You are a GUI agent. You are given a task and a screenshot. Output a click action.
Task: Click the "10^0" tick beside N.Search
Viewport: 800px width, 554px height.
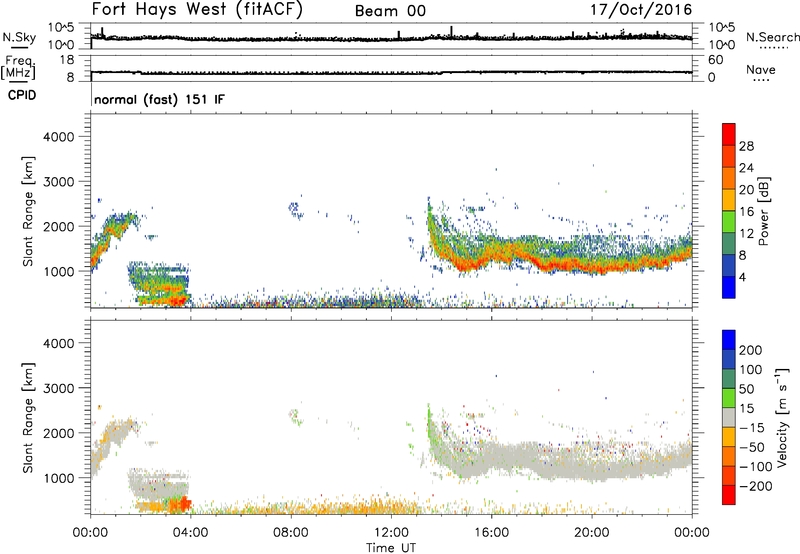click(722, 45)
